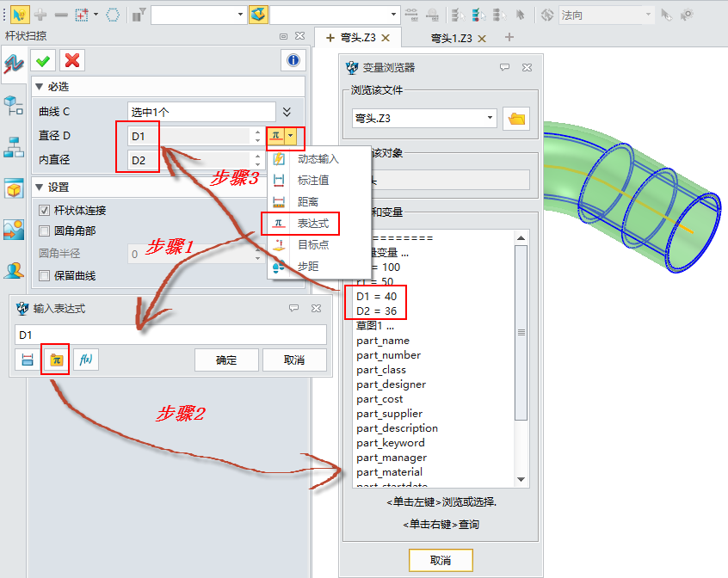Click the variable browser icon in 输入表达式

point(55,360)
